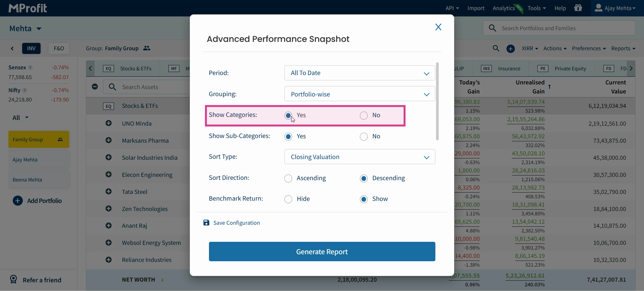
Task: Expand the UNO Minda row plus icon
Action: [x=108, y=123]
